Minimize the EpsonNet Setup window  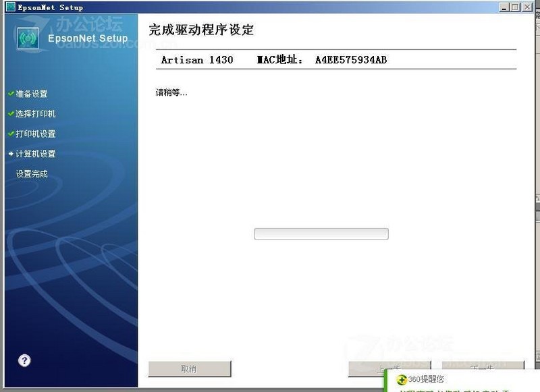pyautogui.click(x=504, y=7)
